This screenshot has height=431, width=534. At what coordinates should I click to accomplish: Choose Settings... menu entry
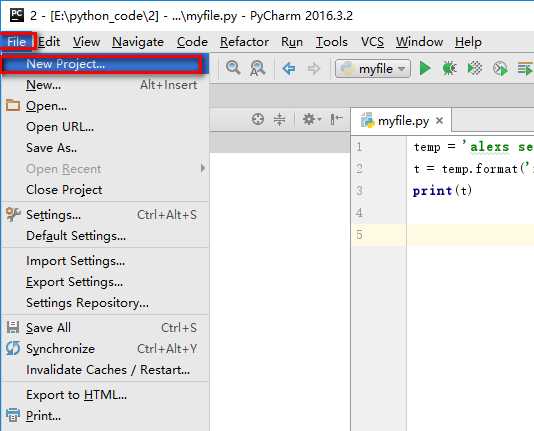(105, 215)
